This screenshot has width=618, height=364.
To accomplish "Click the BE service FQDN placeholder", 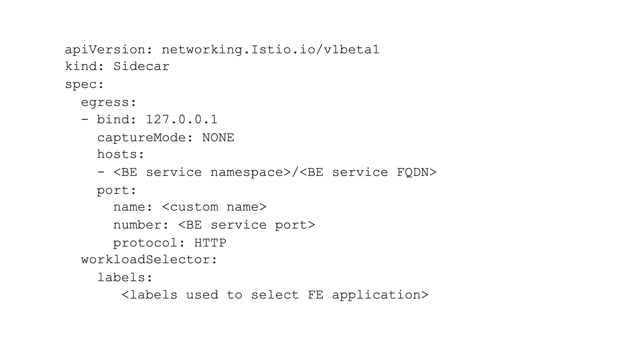I will (368, 172).
